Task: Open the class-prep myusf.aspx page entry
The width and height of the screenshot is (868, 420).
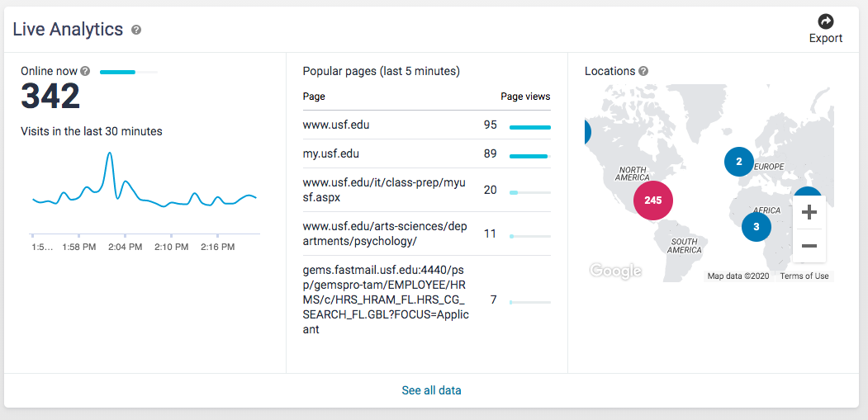Action: click(383, 190)
